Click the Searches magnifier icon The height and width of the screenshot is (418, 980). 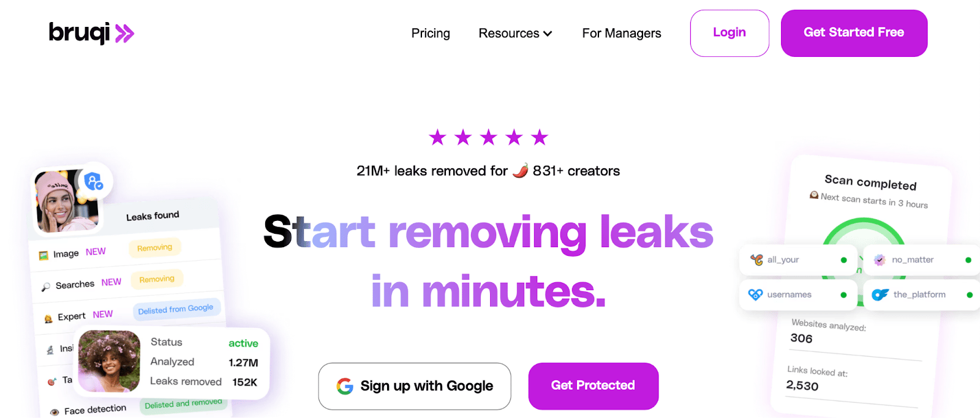46,286
